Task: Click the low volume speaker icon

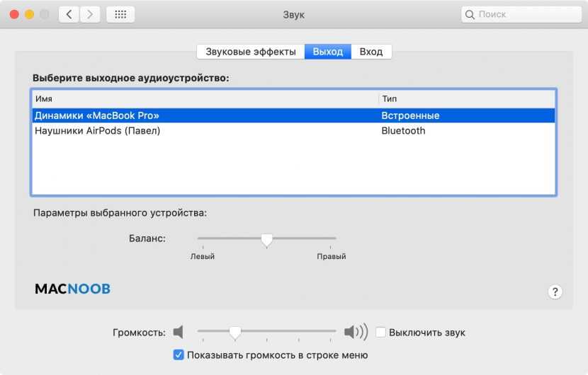Action: pos(179,332)
